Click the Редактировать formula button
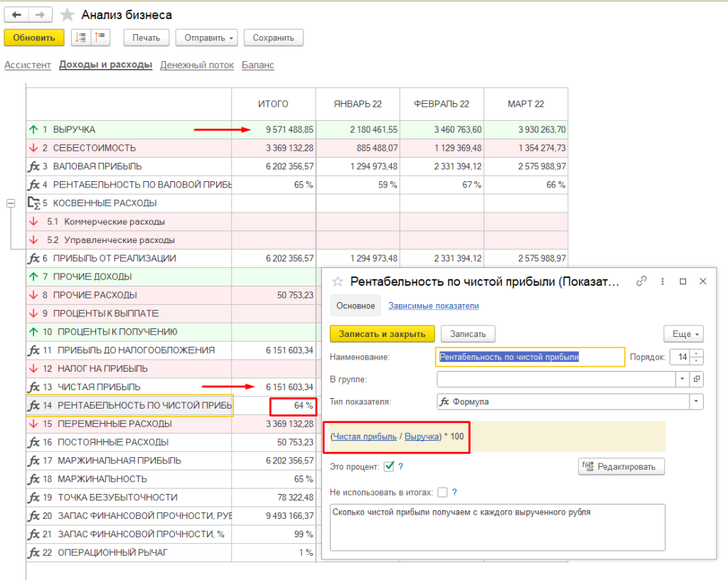The height and width of the screenshot is (580, 728). pyautogui.click(x=621, y=466)
